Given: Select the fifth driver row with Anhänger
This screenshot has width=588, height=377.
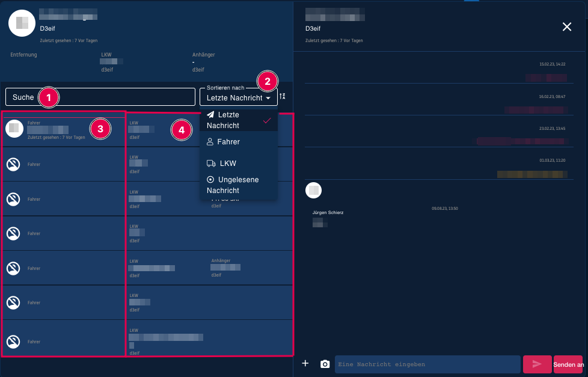Looking at the screenshot, I should (x=180, y=268).
